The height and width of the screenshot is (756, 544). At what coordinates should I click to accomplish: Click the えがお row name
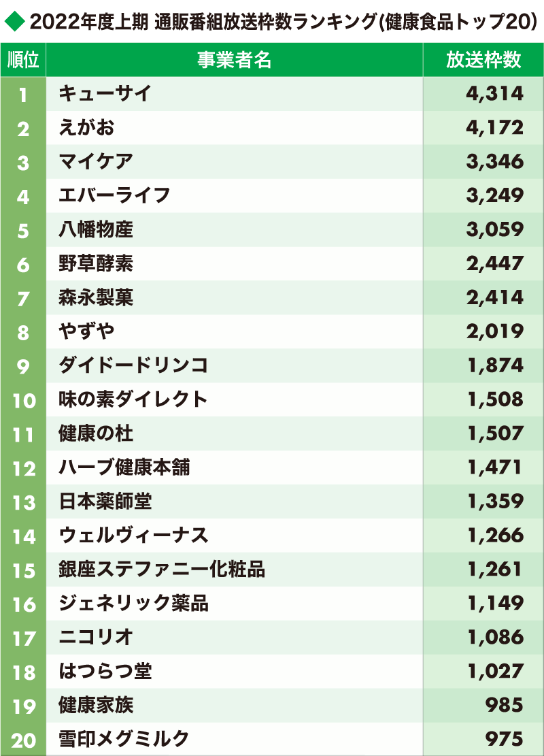[x=87, y=127]
